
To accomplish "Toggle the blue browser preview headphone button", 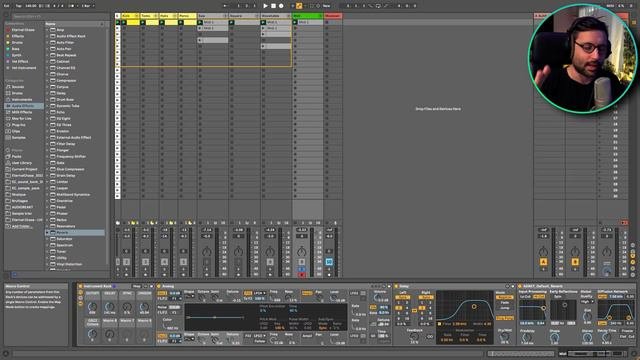I will click(14, 274).
